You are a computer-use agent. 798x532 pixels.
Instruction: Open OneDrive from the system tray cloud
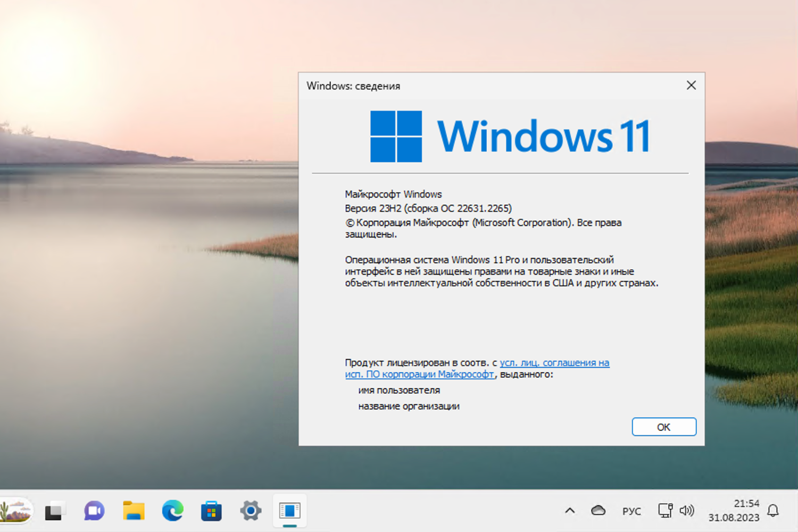[x=597, y=511]
